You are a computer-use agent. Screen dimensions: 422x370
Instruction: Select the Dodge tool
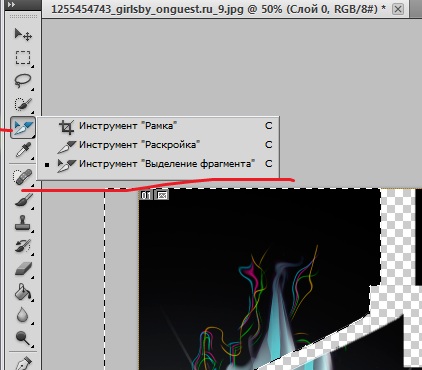pos(23,338)
